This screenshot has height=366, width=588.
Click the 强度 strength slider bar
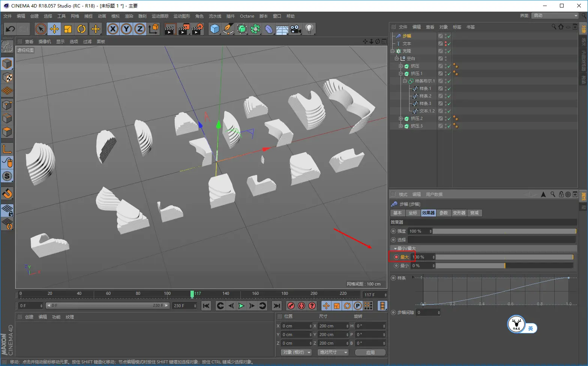(x=504, y=231)
